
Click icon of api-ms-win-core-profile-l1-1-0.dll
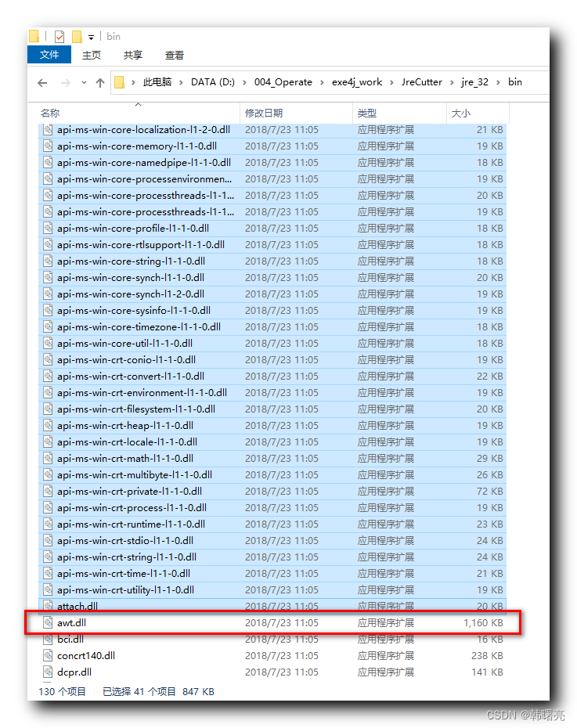pyautogui.click(x=48, y=229)
